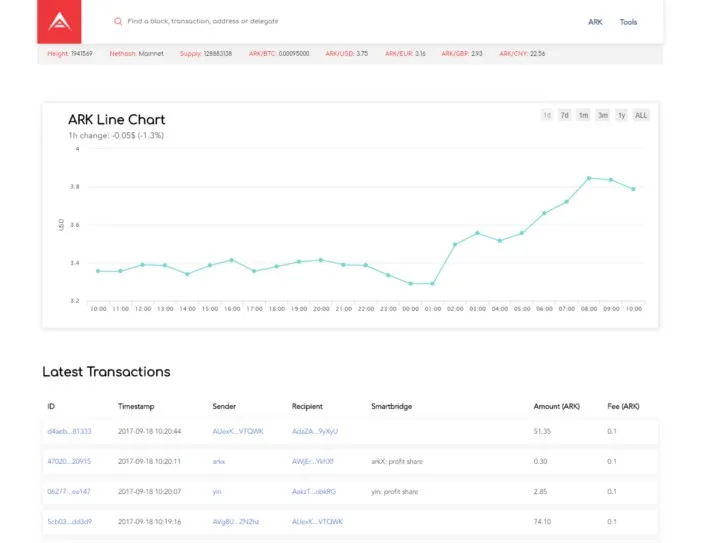Click the search magnifier icon
Screen dimensions: 720x543
coord(118,21)
